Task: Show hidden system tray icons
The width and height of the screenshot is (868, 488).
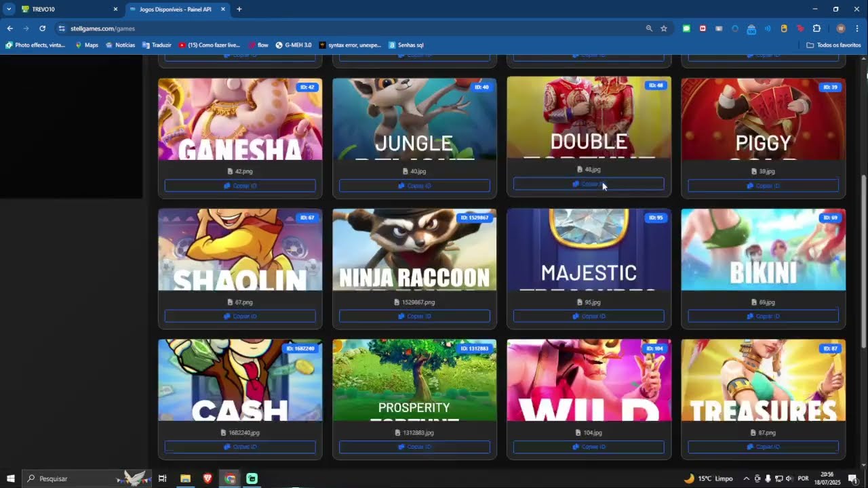Action: click(747, 479)
